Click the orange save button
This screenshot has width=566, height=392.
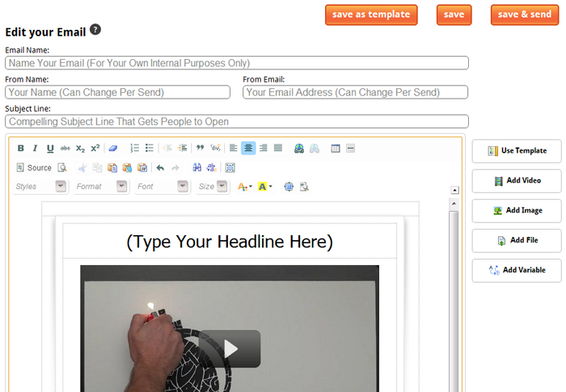[454, 15]
